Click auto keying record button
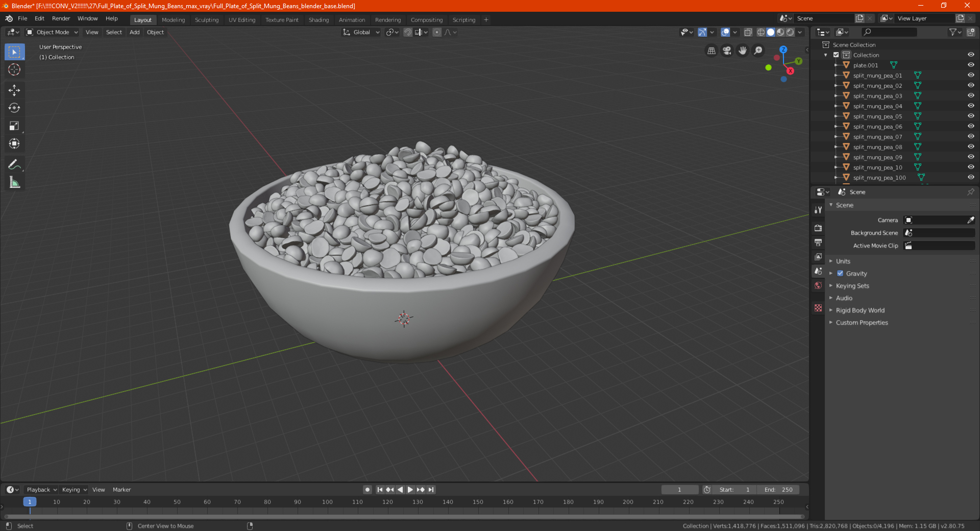This screenshot has height=531, width=980. tap(367, 490)
